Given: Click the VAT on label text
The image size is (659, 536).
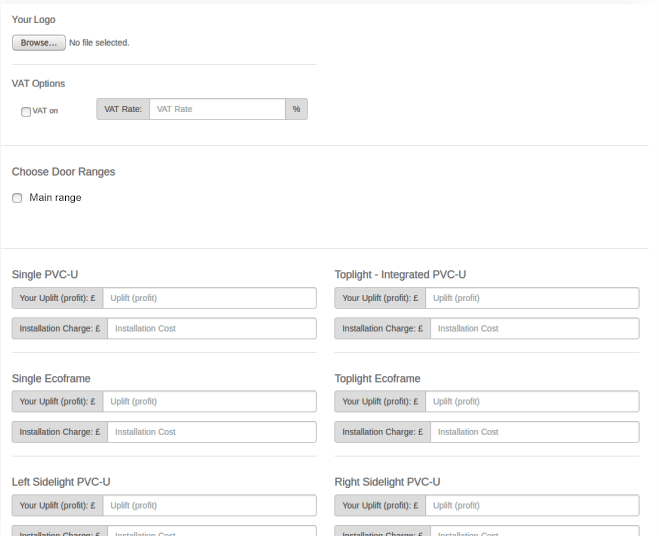Looking at the screenshot, I should (x=45, y=111).
